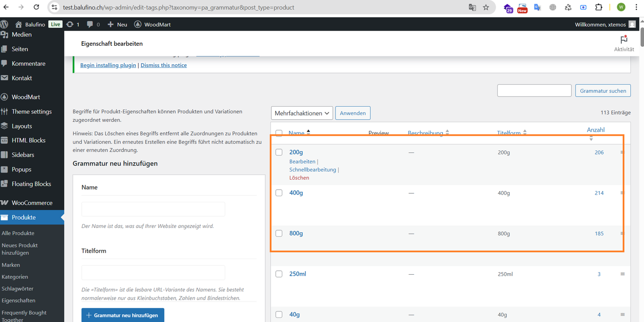Click the Titelform input field
644x322 pixels.
pos(153,273)
